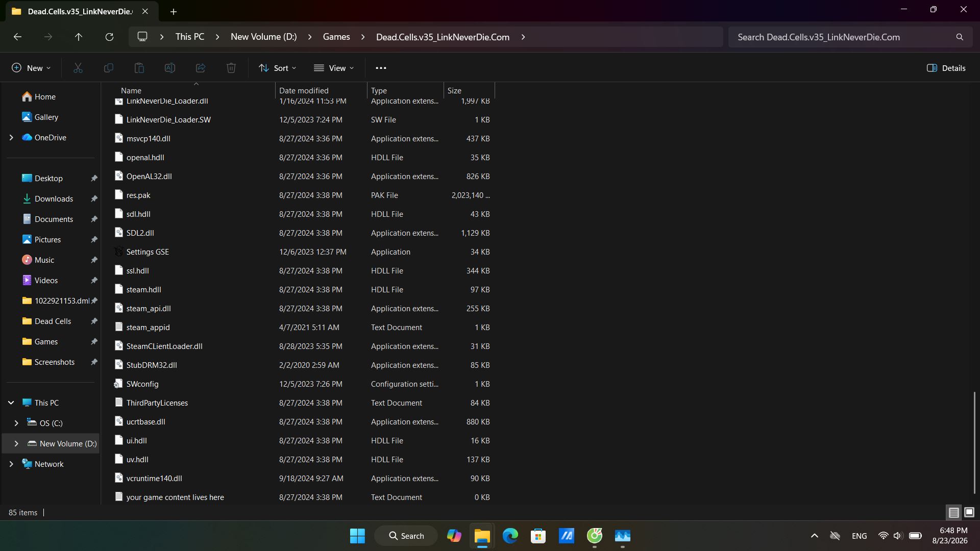Toggle the Details pane
This screenshot has width=980, height=551.
[946, 68]
